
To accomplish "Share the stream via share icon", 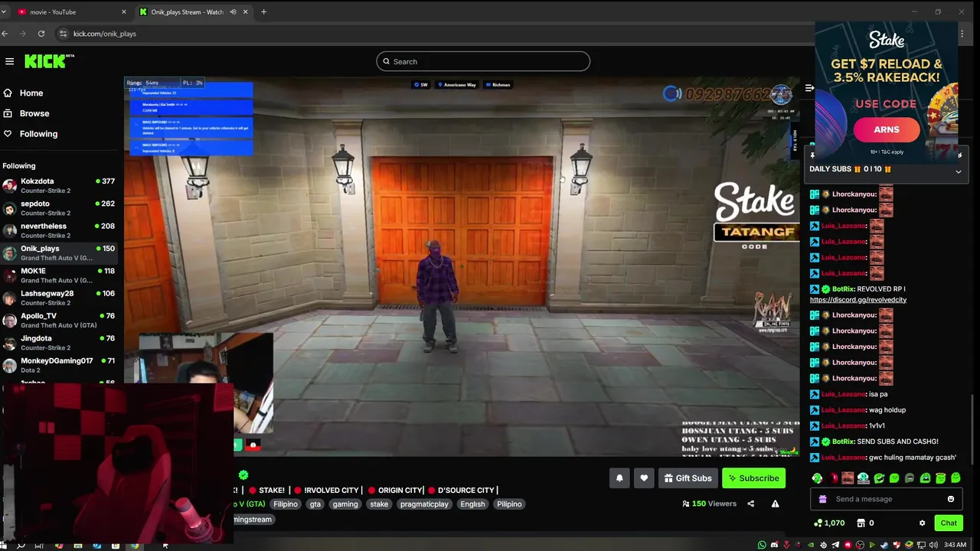I will point(750,504).
